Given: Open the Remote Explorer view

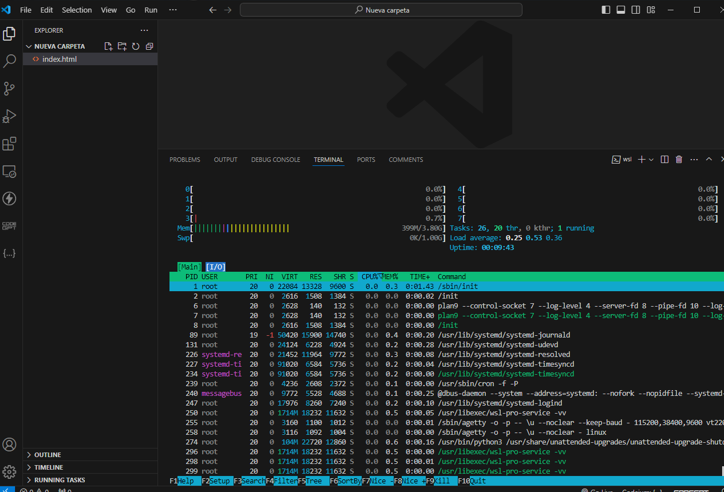Looking at the screenshot, I should click(x=10, y=172).
